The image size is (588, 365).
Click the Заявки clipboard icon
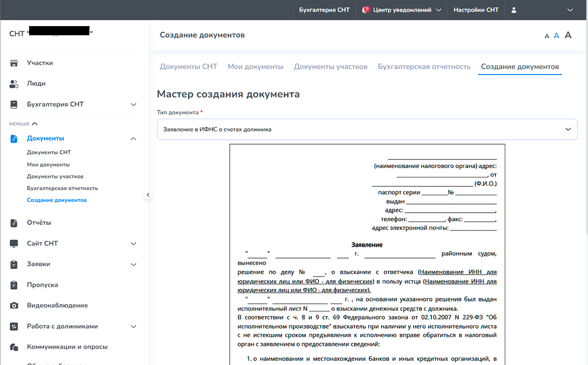pyautogui.click(x=14, y=264)
